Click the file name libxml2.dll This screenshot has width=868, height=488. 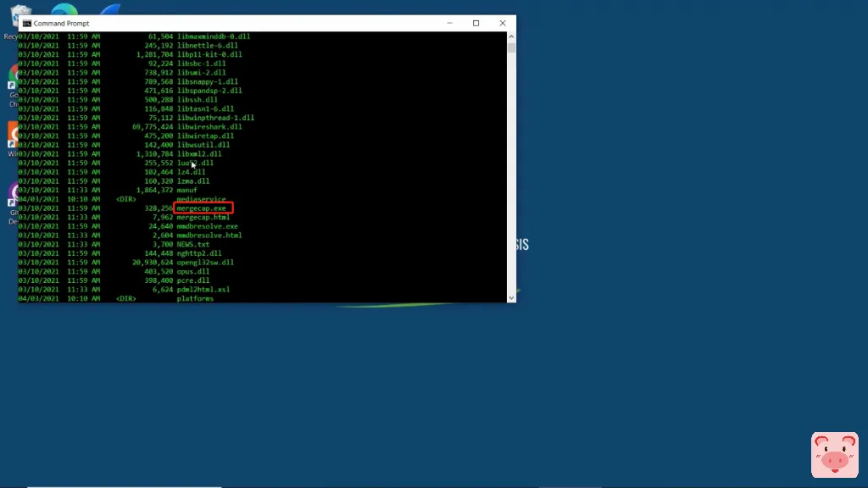point(199,154)
